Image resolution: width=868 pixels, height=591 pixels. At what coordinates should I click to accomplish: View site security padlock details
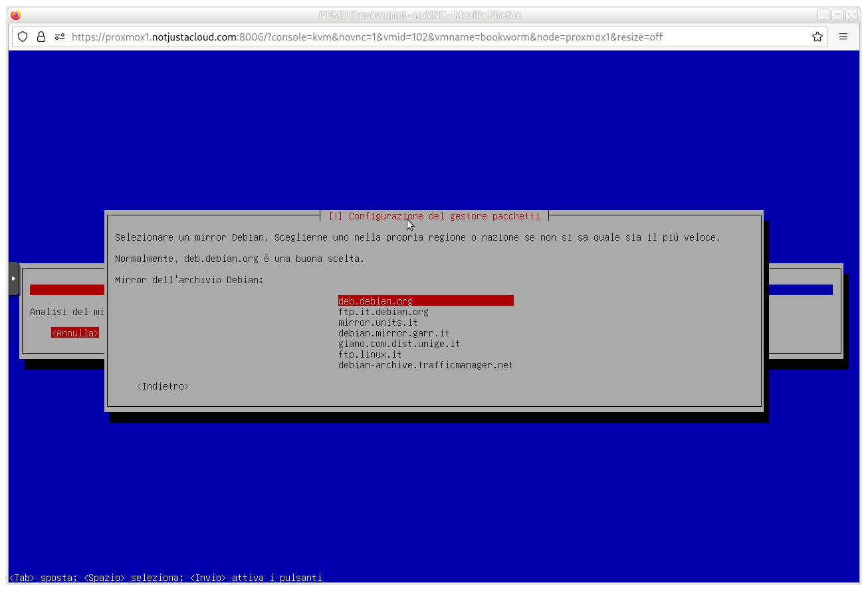pos(41,37)
